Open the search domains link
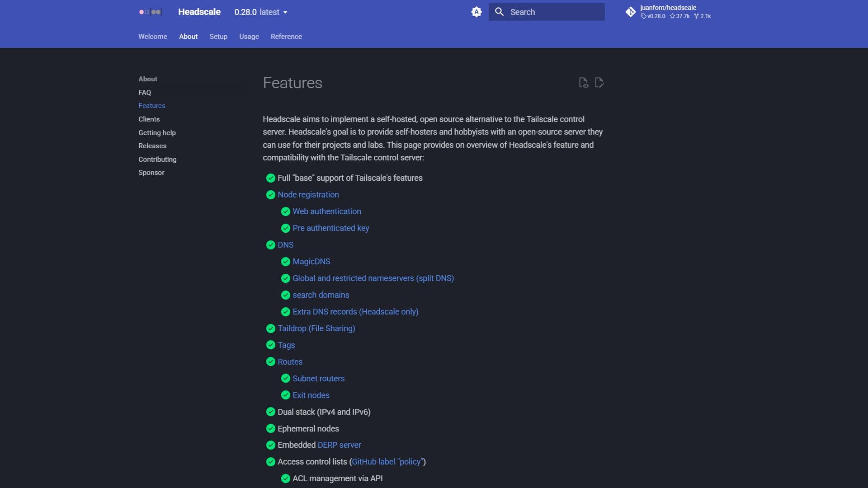This screenshot has width=868, height=488. tap(321, 295)
